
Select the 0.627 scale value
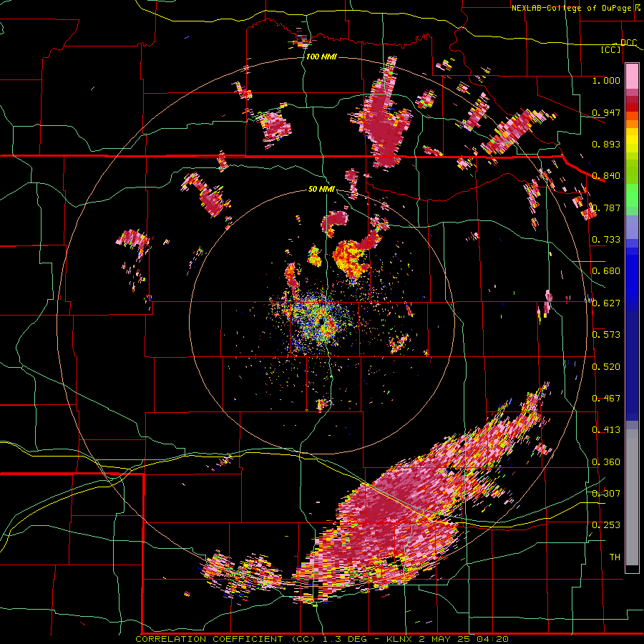[x=606, y=303]
